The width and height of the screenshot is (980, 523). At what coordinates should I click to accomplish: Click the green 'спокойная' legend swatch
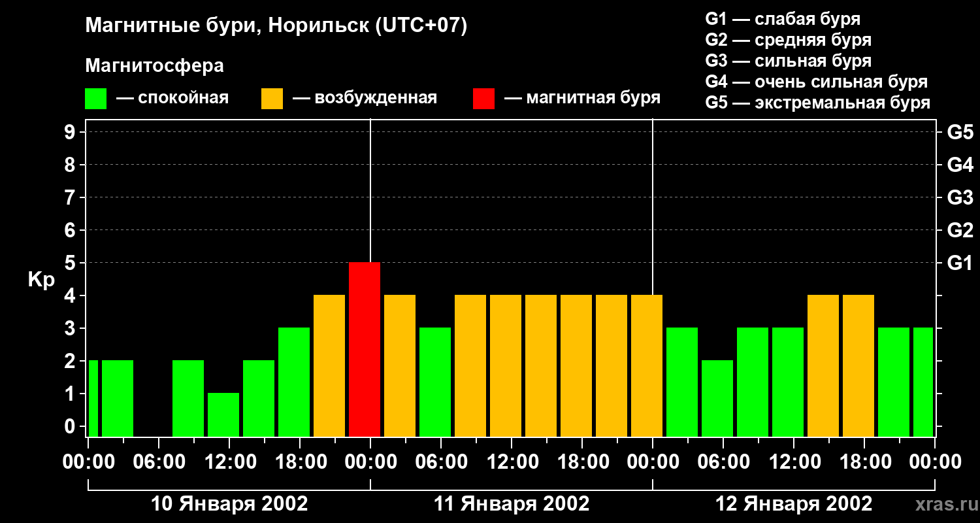point(95,99)
